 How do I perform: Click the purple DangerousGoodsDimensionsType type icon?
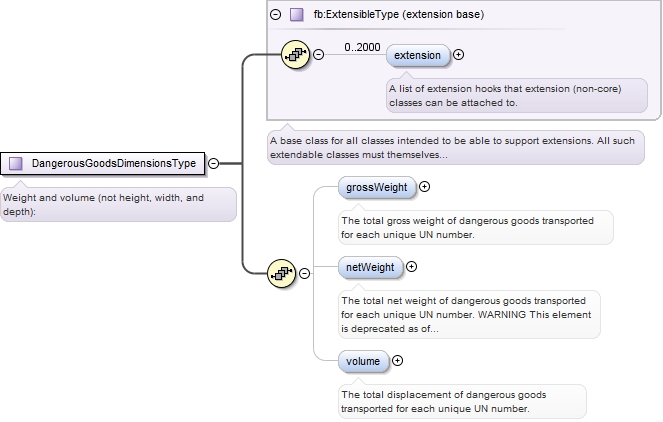(x=16, y=163)
